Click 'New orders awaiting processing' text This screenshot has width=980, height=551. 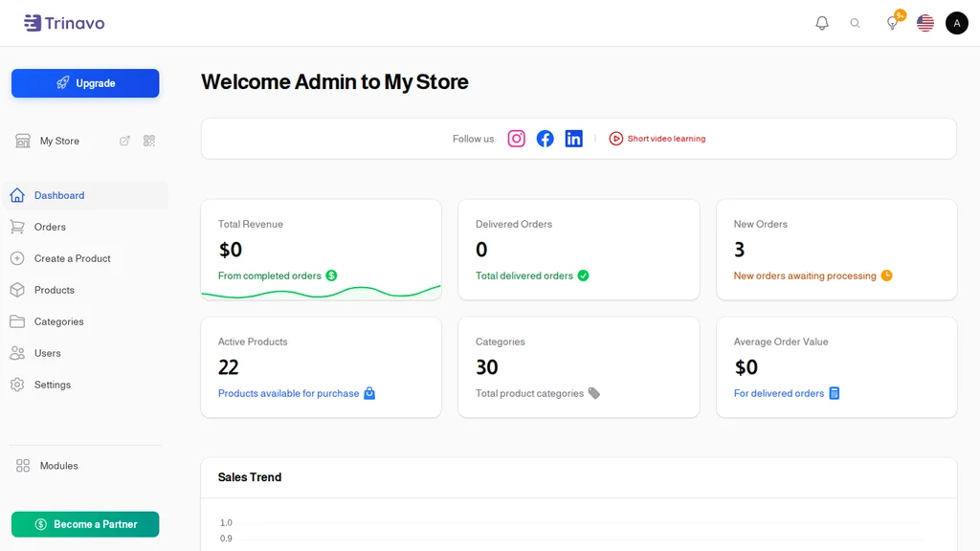pos(805,276)
